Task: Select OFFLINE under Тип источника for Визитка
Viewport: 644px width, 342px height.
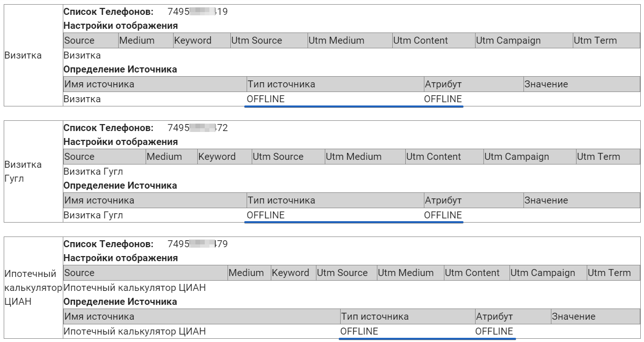Action: tap(266, 99)
